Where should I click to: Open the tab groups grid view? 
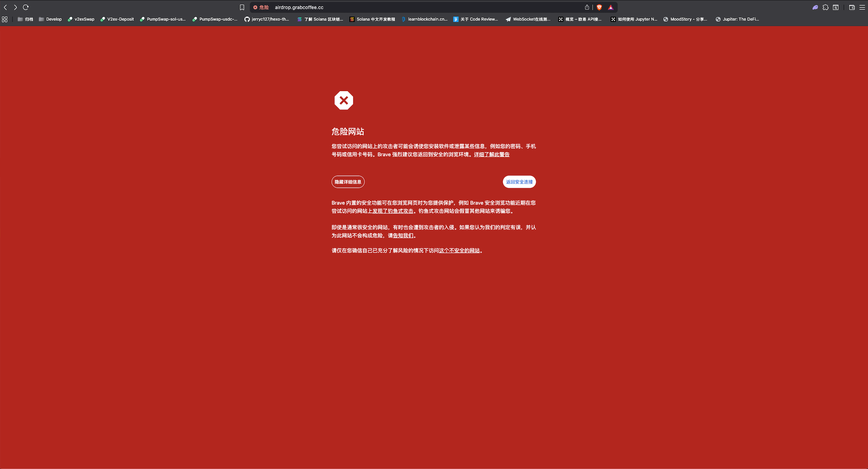pyautogui.click(x=5, y=19)
